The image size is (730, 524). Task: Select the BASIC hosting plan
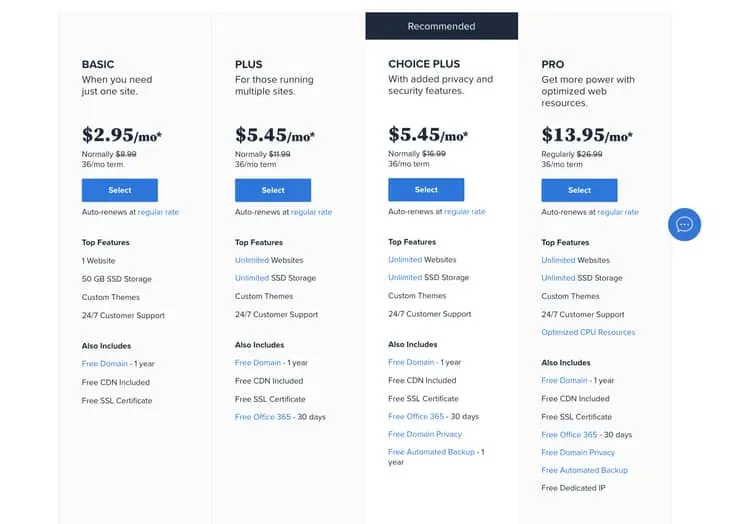point(120,190)
